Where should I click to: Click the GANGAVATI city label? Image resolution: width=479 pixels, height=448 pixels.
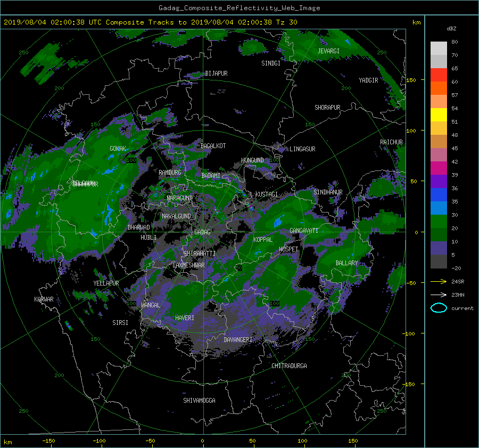tap(304, 231)
